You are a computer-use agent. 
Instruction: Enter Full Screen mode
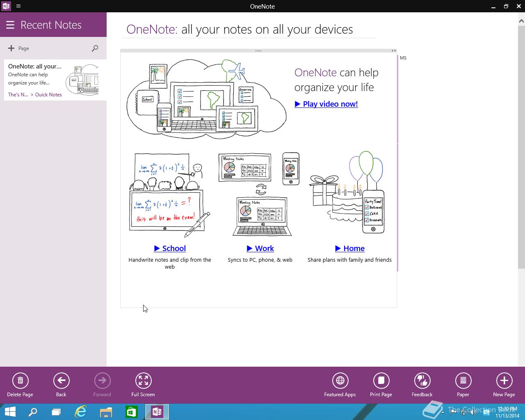pos(143,381)
